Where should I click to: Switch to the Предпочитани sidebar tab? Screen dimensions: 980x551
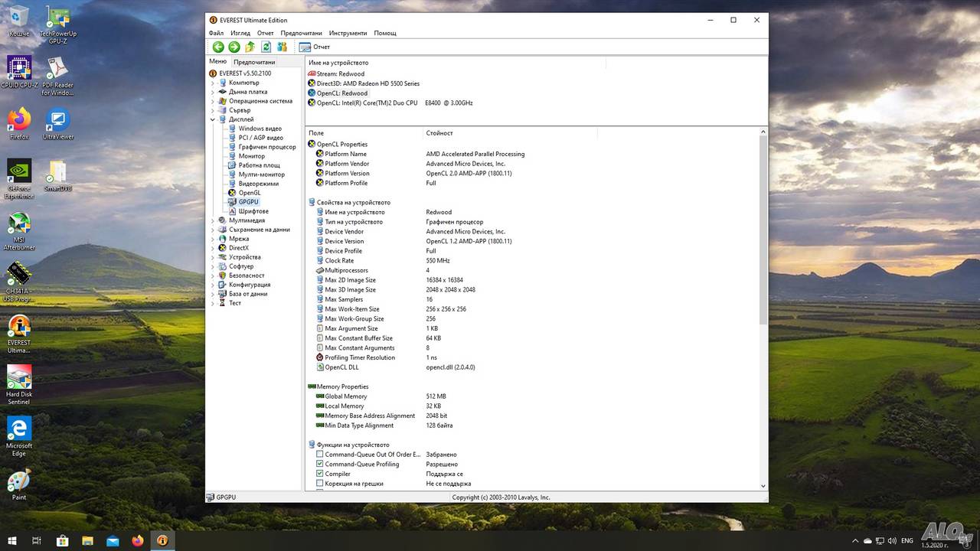pos(254,62)
